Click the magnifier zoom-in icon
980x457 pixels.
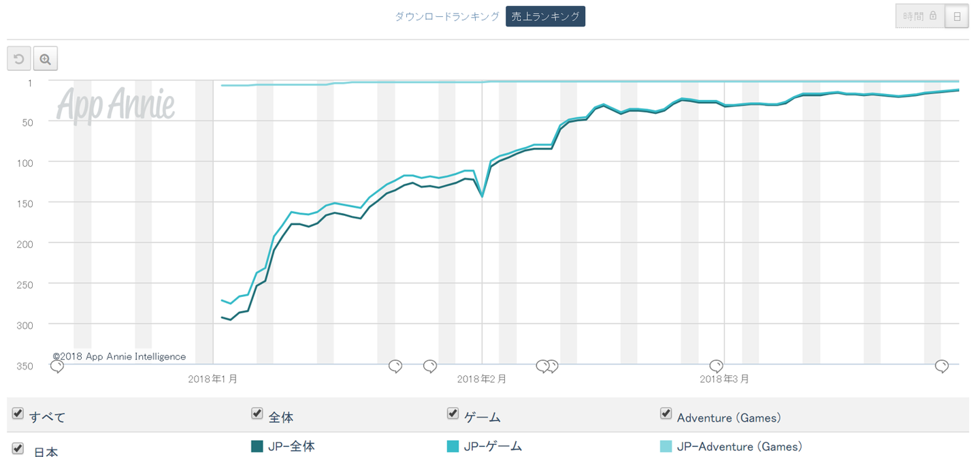tap(46, 59)
